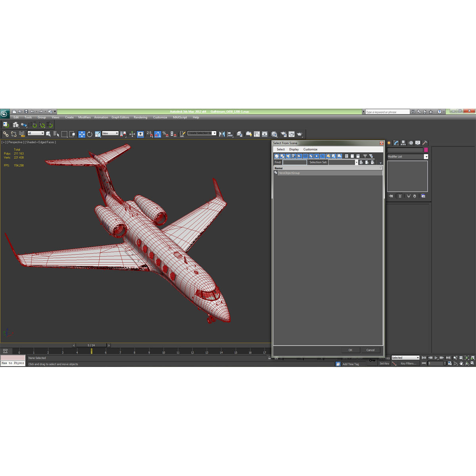The height and width of the screenshot is (476, 476).
Task: Click OK in Select From Scene
Action: click(x=350, y=350)
